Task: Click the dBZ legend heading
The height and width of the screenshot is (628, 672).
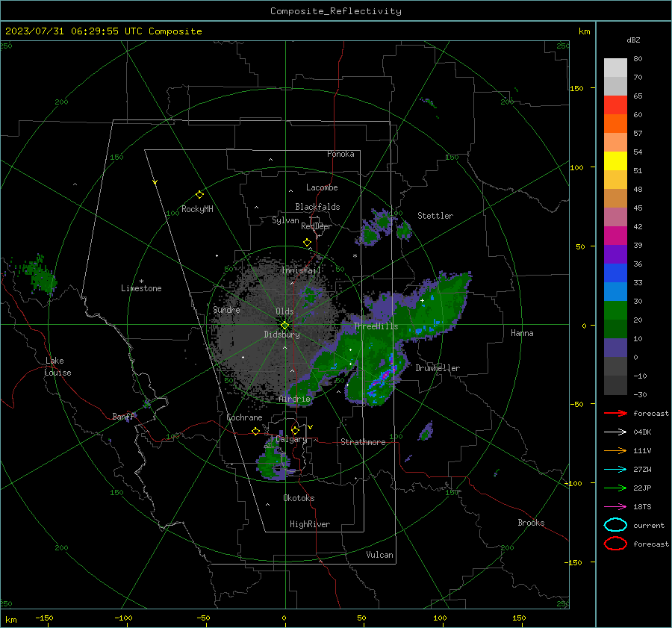Action: [633, 40]
